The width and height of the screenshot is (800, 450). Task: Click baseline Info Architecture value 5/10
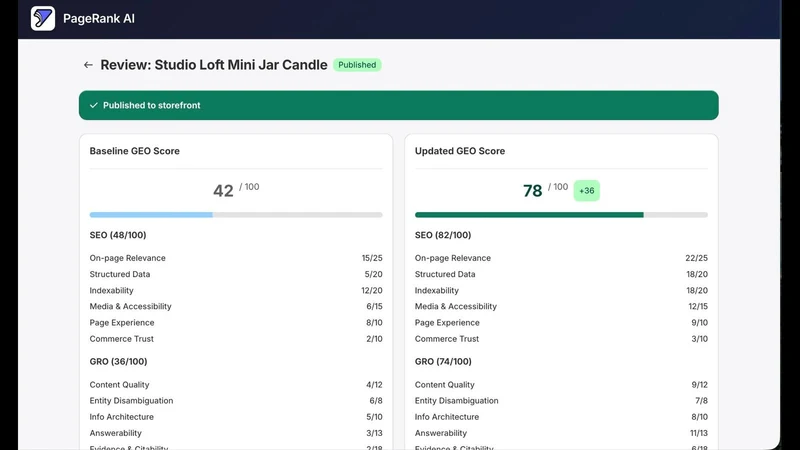[374, 417]
